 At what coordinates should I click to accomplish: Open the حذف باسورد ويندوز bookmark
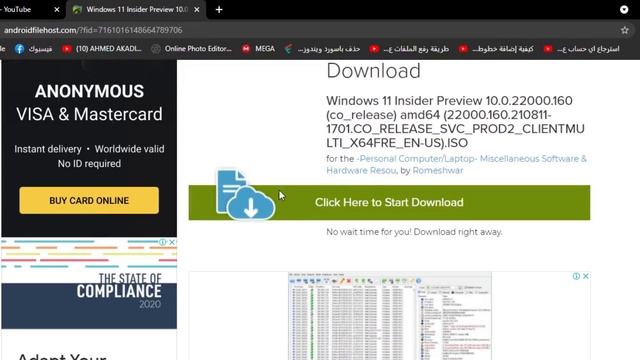(322, 49)
